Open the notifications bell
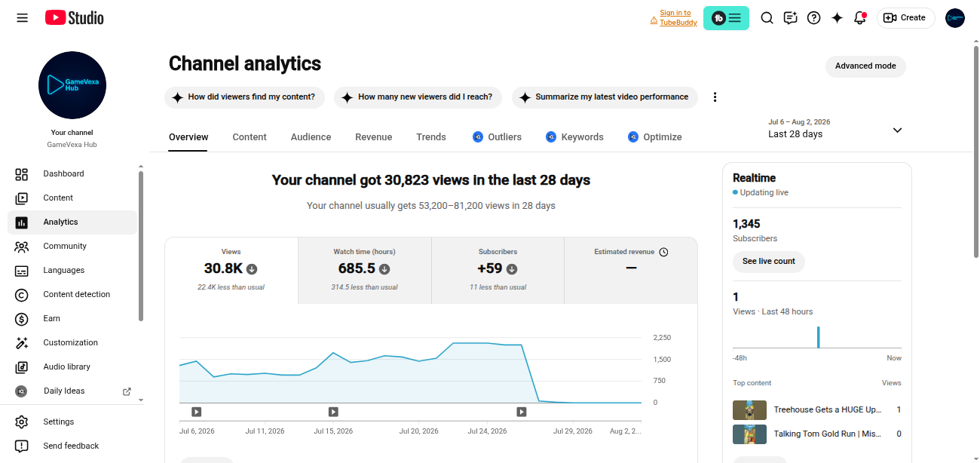 860,18
